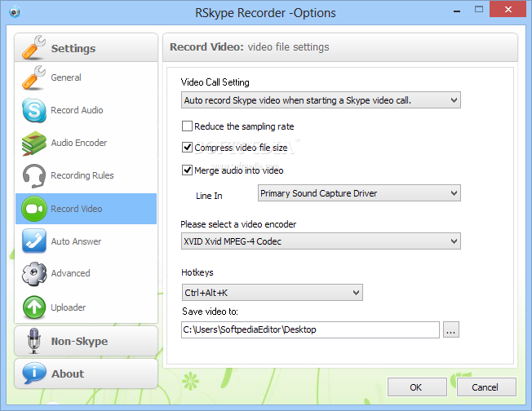Click the Line In label

tap(209, 196)
